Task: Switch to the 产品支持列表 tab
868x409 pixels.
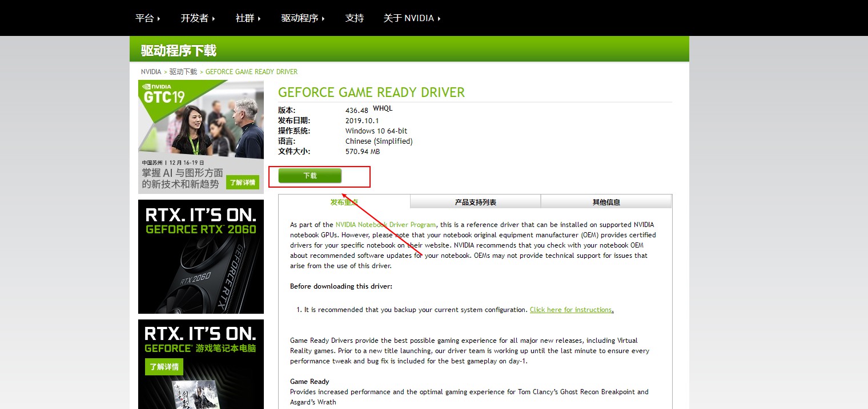Action: [x=476, y=202]
